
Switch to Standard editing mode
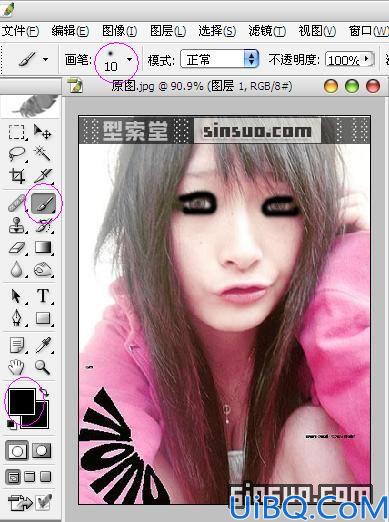click(x=16, y=451)
